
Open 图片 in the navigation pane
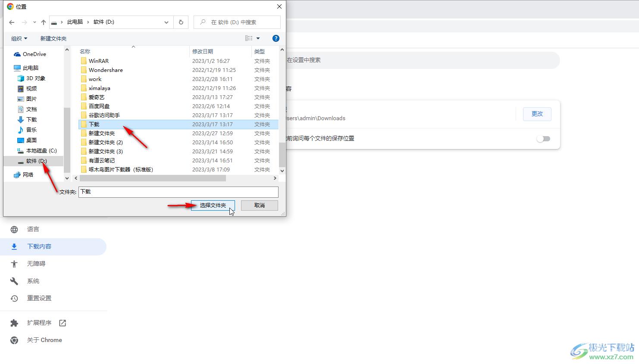pos(27,99)
